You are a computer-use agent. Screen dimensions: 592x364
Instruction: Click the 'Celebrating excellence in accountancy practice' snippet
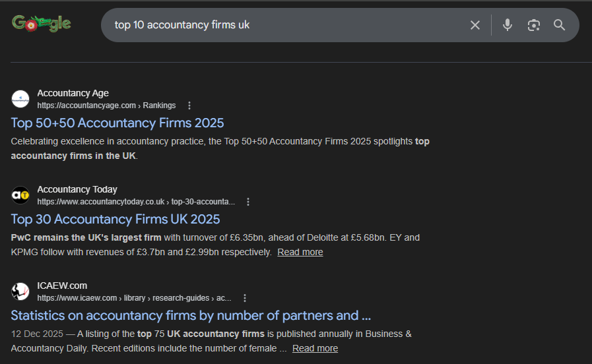click(x=220, y=148)
